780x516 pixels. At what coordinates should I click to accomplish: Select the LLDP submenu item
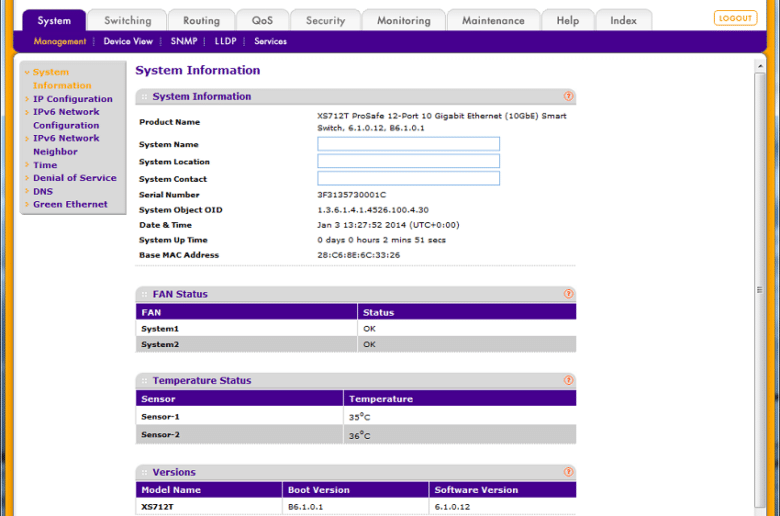point(225,41)
